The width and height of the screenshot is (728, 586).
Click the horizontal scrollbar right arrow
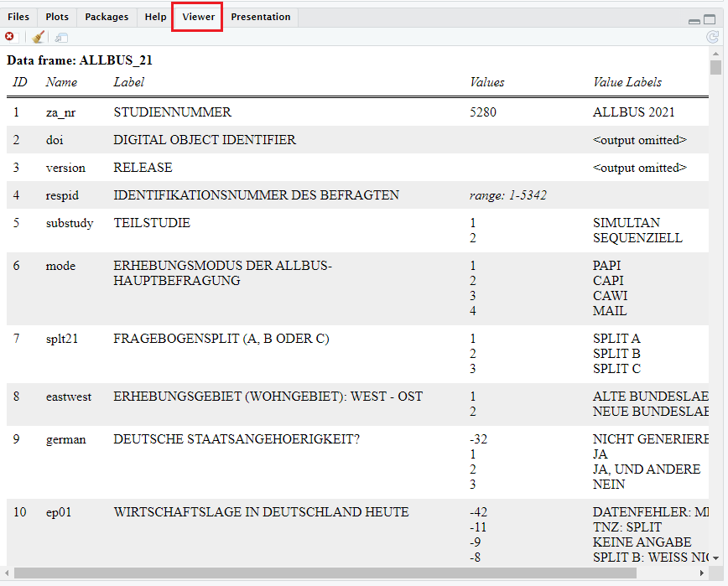[x=703, y=573]
